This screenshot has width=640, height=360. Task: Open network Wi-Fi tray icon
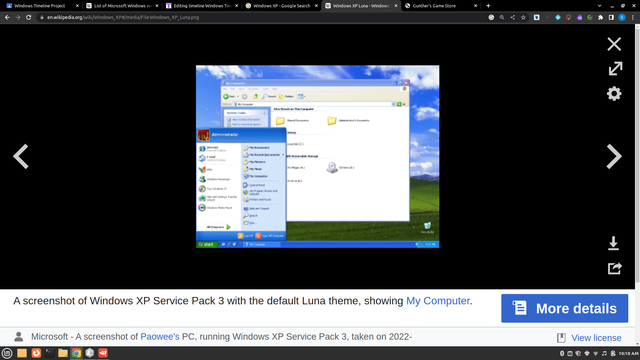[596, 353]
